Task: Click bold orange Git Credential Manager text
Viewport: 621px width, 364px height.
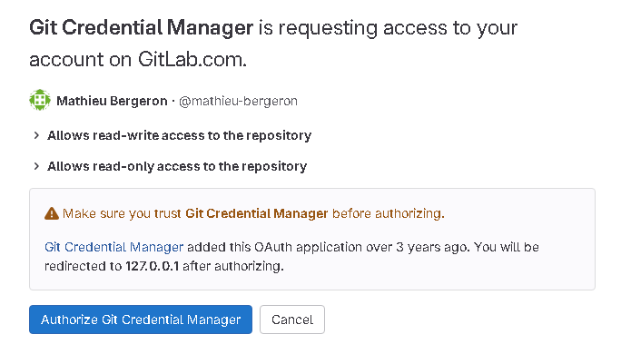Action: tap(257, 213)
